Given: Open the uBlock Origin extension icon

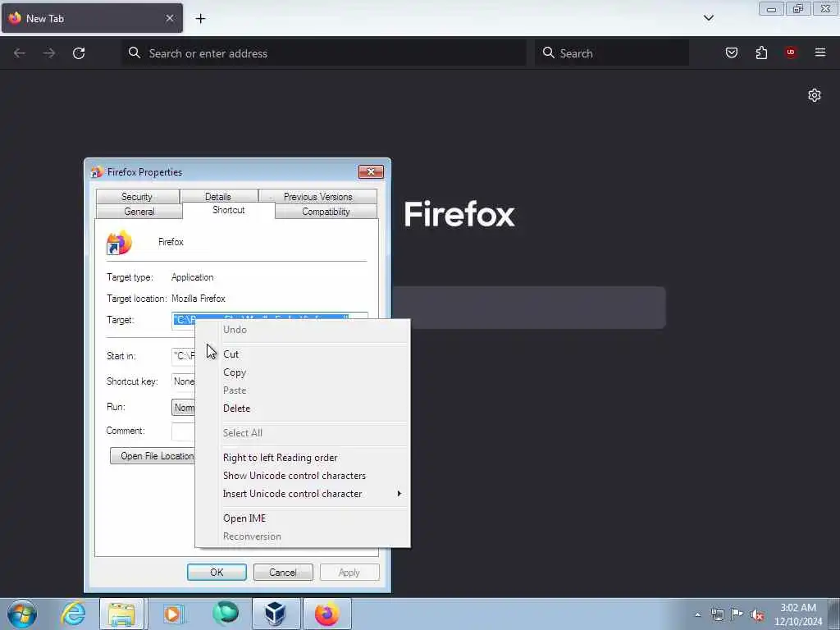Looking at the screenshot, I should click(x=791, y=52).
